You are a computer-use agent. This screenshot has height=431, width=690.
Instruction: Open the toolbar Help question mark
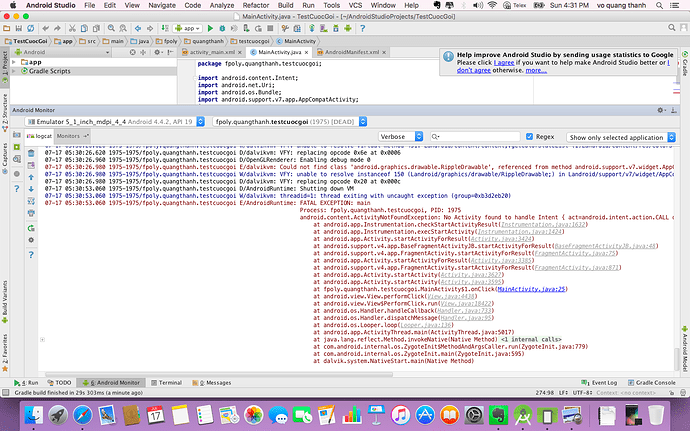click(362, 28)
